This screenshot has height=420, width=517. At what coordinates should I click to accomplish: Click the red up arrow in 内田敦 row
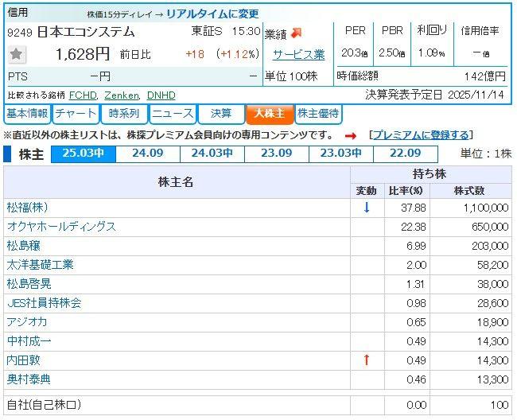pos(367,360)
